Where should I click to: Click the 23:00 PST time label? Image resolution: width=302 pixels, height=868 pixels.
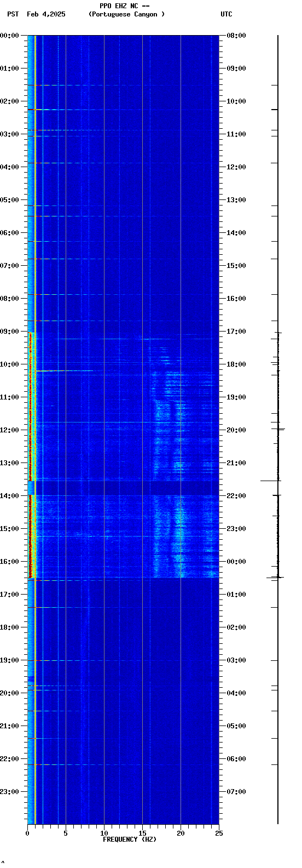(9, 792)
